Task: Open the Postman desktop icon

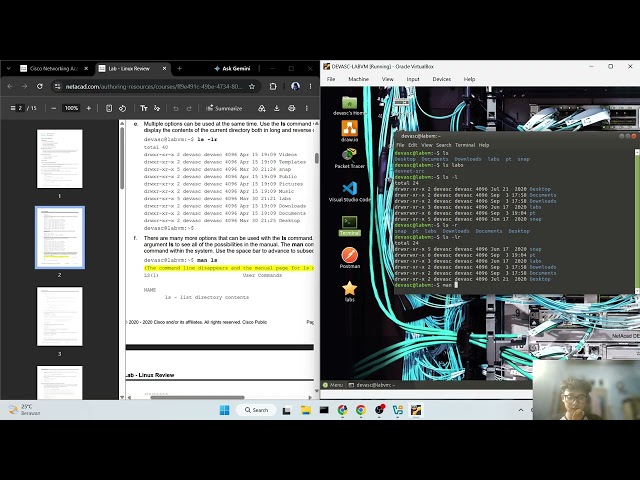Action: point(349,258)
